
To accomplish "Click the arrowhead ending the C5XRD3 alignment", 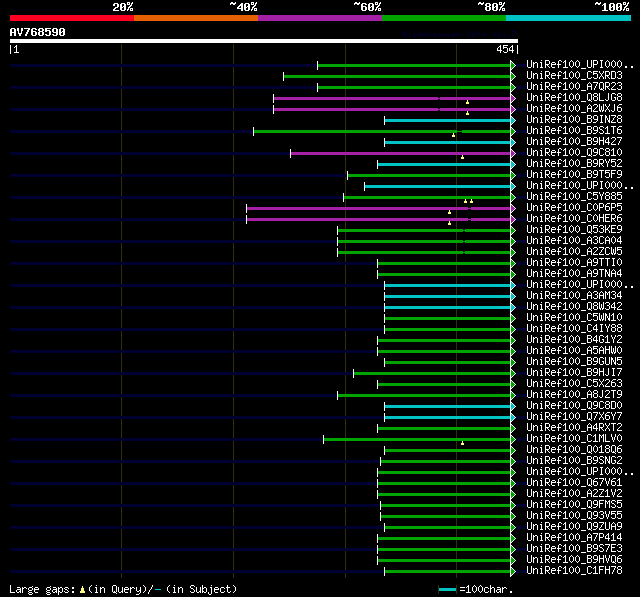I will 513,76.
